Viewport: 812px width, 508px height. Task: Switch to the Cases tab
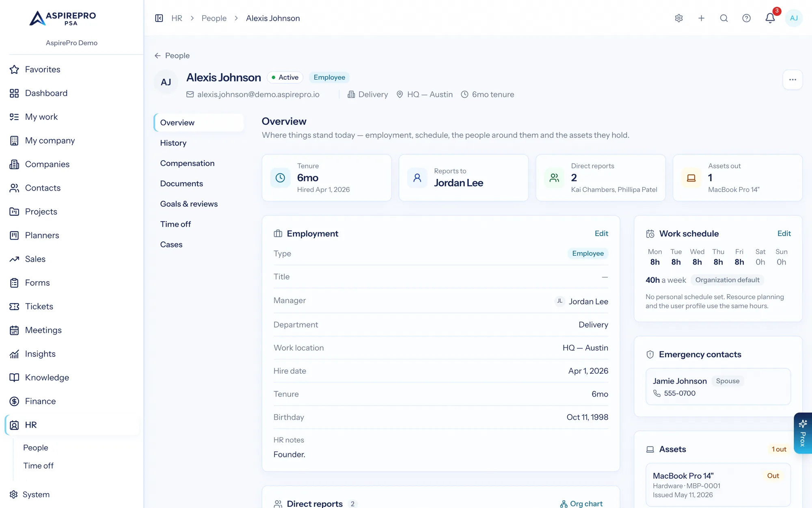click(x=199, y=245)
